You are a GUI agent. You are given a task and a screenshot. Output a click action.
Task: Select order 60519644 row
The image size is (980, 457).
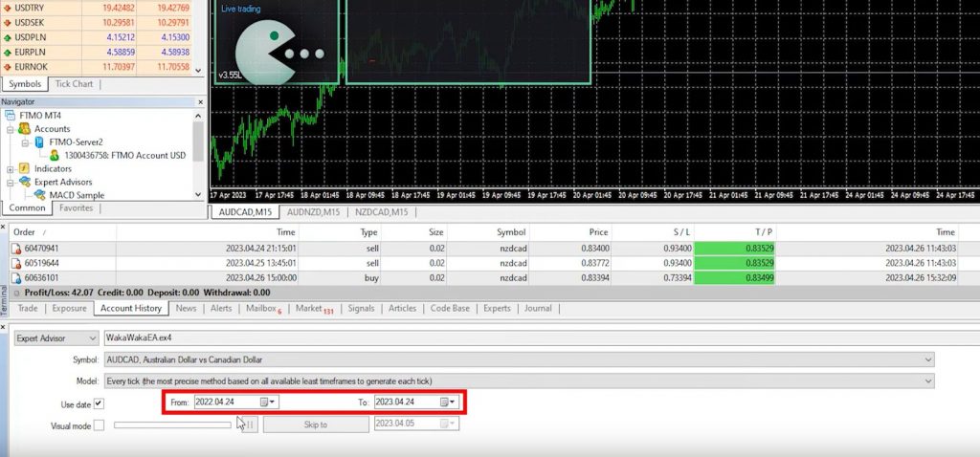click(494, 263)
